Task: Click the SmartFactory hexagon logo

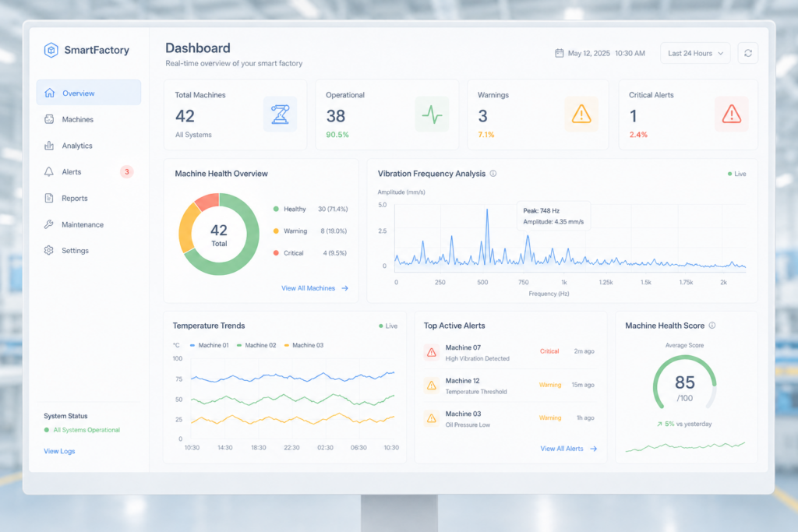Action: 51,50
